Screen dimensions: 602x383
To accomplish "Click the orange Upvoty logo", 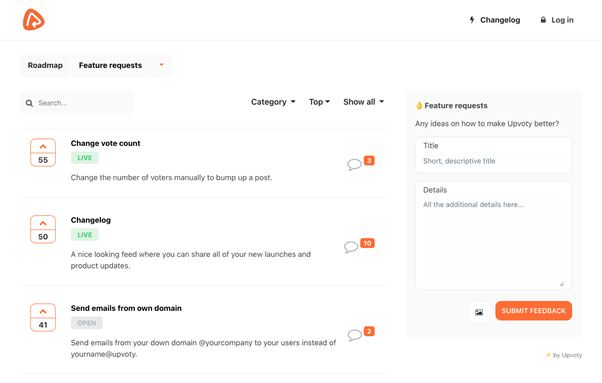I will point(34,20).
